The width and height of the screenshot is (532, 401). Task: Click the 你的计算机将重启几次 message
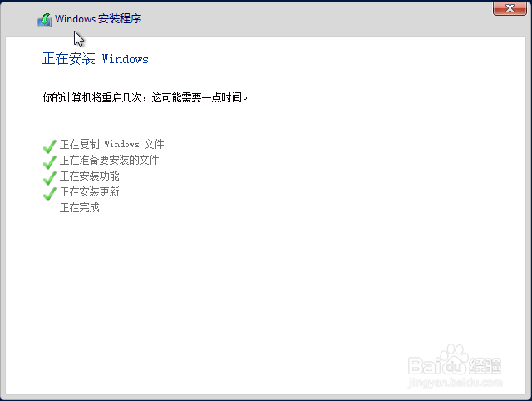pyautogui.click(x=145, y=98)
